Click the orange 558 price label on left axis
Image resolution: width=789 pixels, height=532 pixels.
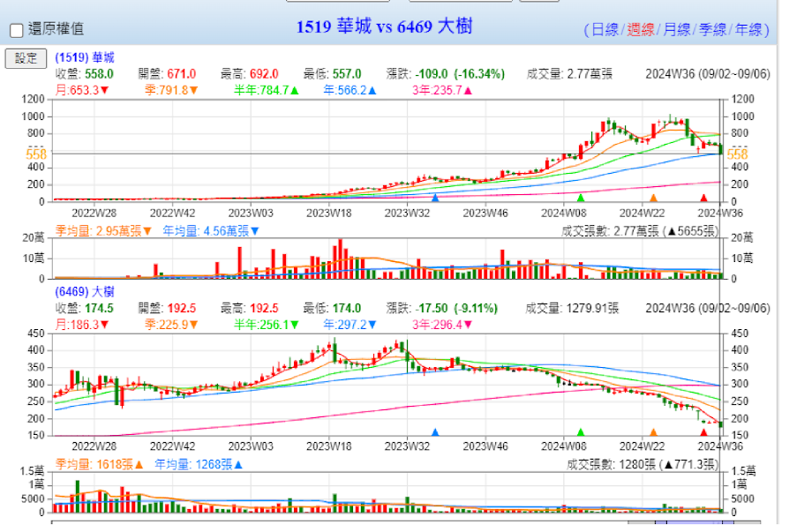click(x=36, y=154)
